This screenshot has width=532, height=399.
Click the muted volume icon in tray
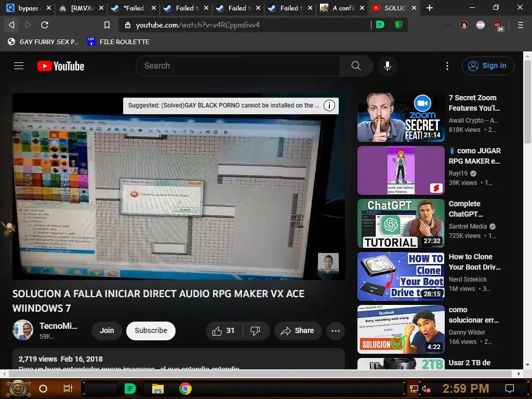(x=426, y=389)
